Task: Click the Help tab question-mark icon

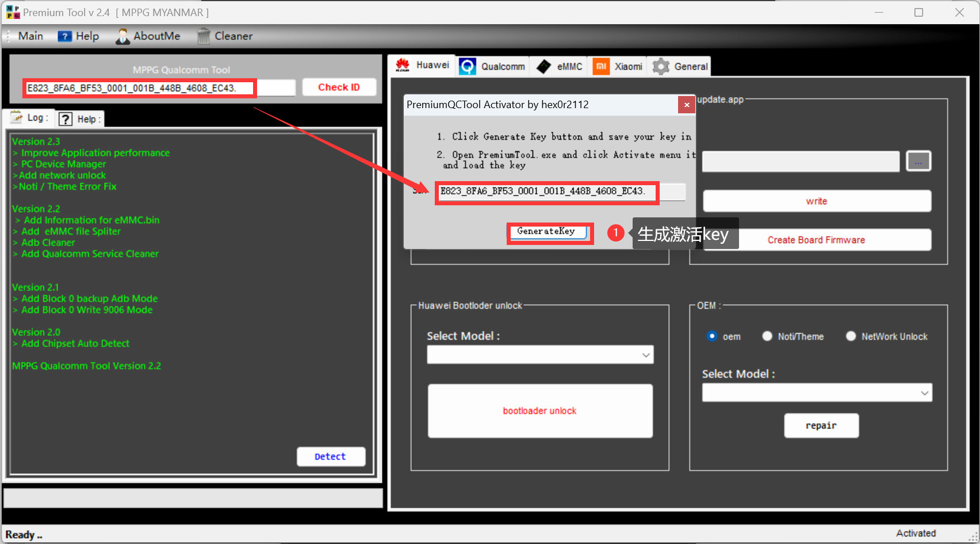Action: pyautogui.click(x=66, y=119)
